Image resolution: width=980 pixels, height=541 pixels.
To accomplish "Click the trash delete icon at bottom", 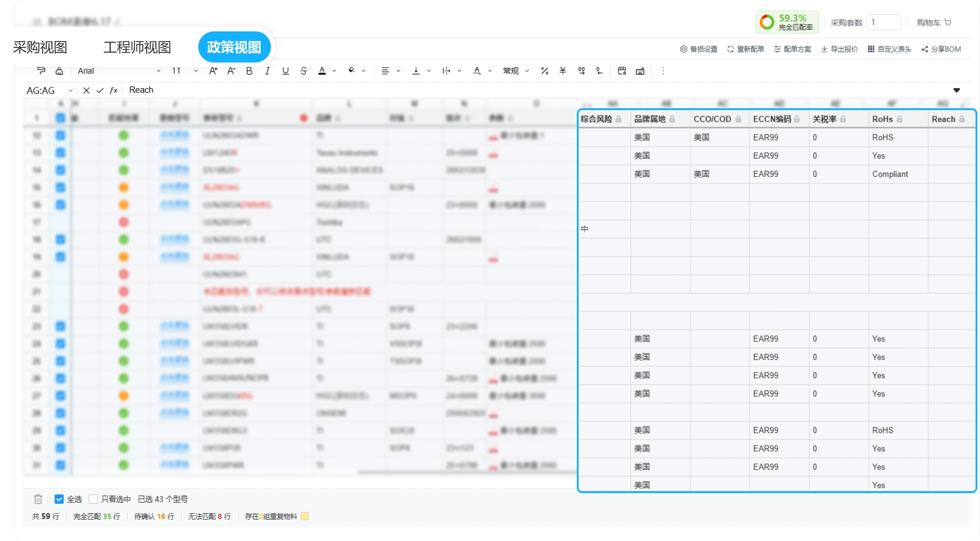I will click(x=38, y=499).
